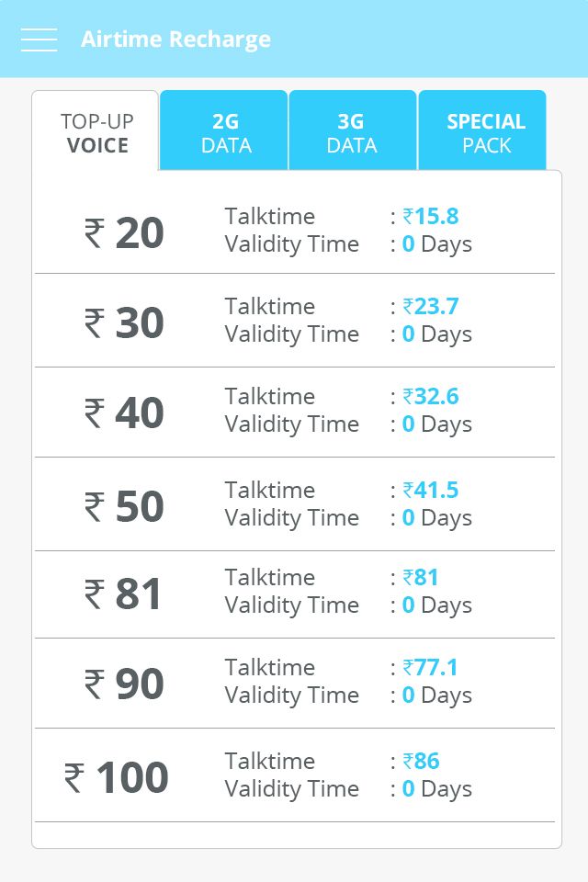Choose the ₹ 20 recharge plan
The height and width of the screenshot is (882, 588).
[295, 230]
